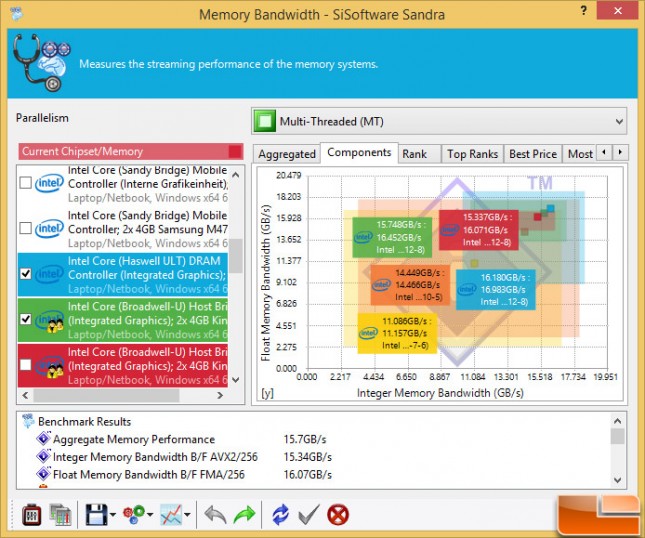
Task: Click the chipset list horizontal scrollbar thumb
Action: pyautogui.click(x=107, y=395)
